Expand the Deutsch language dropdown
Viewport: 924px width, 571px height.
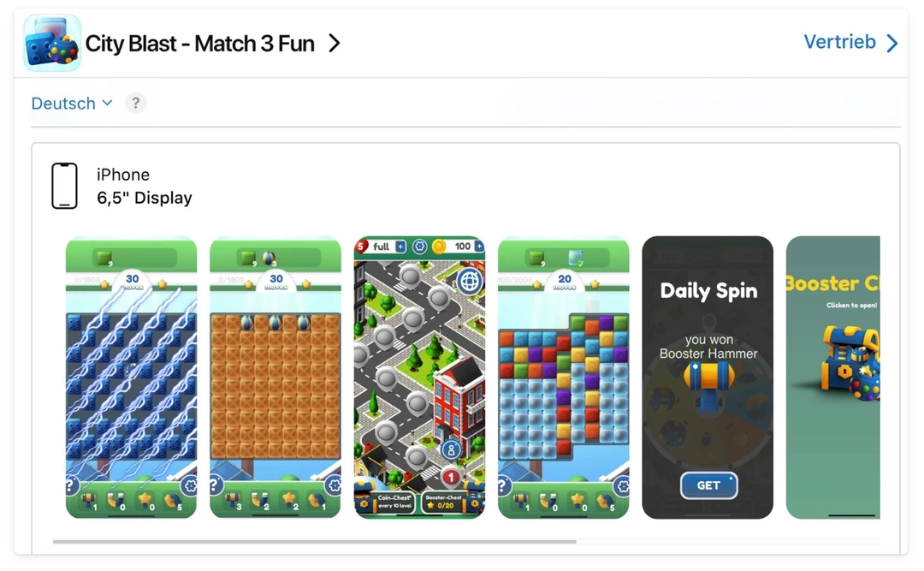[71, 104]
